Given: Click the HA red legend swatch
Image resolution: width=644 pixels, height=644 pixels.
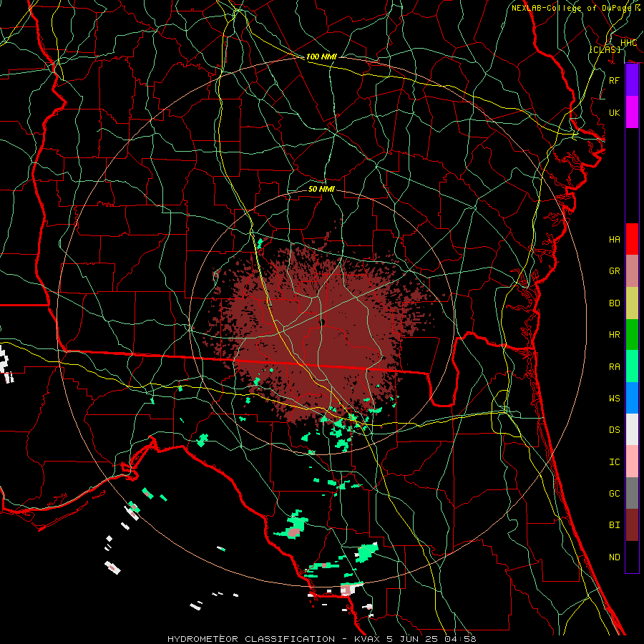Looking at the screenshot, I should point(632,239).
